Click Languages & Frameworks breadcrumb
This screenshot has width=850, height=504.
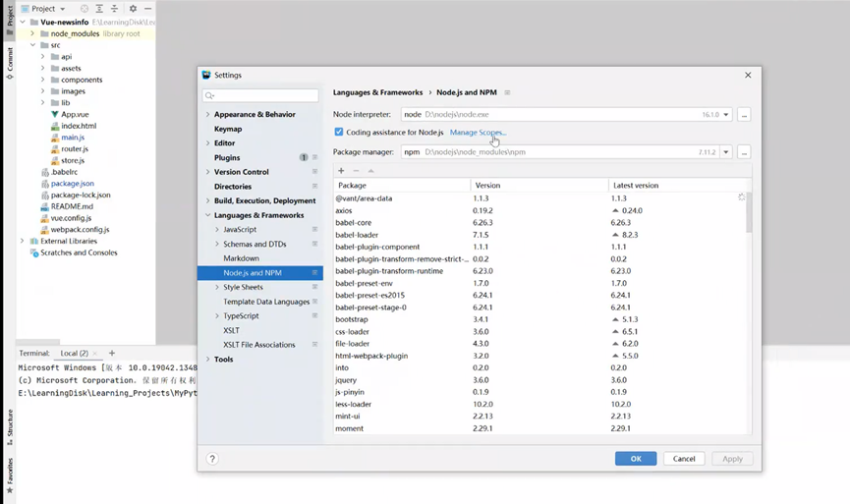377,92
